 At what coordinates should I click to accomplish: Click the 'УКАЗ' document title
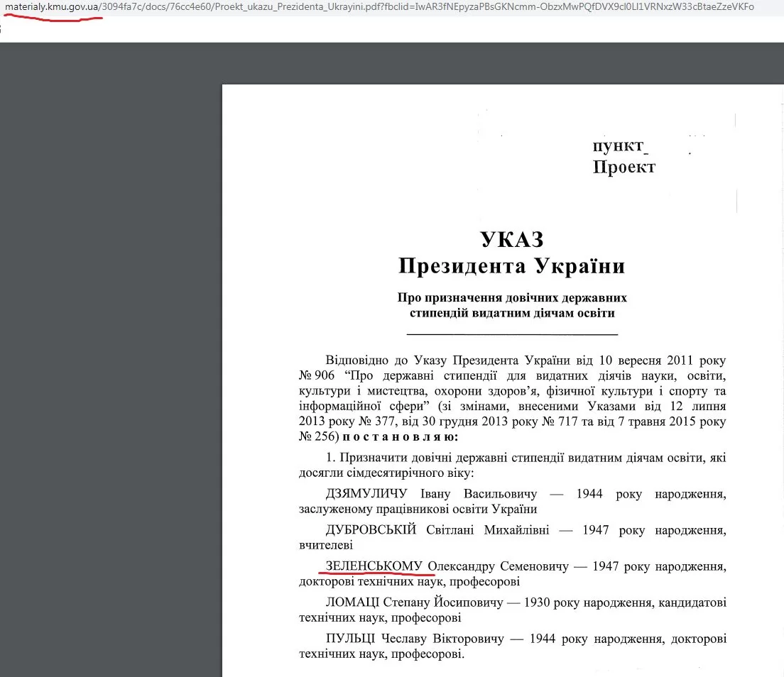[512, 239]
